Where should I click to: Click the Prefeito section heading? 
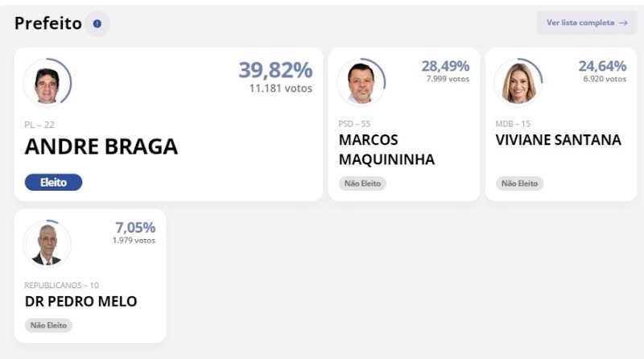pos(48,24)
